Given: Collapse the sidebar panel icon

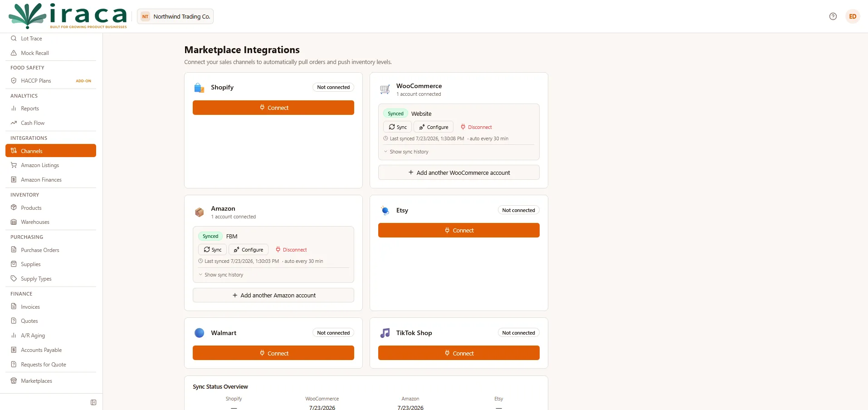Looking at the screenshot, I should pos(93,402).
